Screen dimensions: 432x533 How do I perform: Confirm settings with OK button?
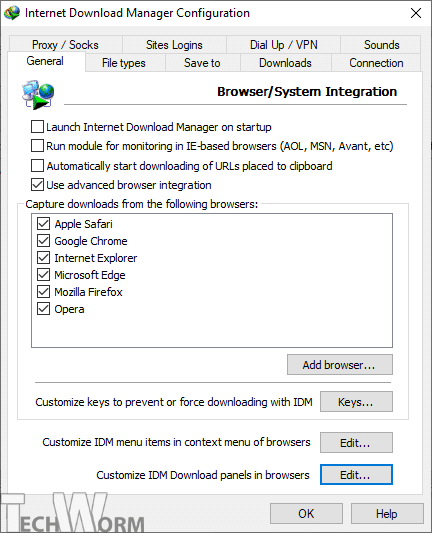[306, 513]
